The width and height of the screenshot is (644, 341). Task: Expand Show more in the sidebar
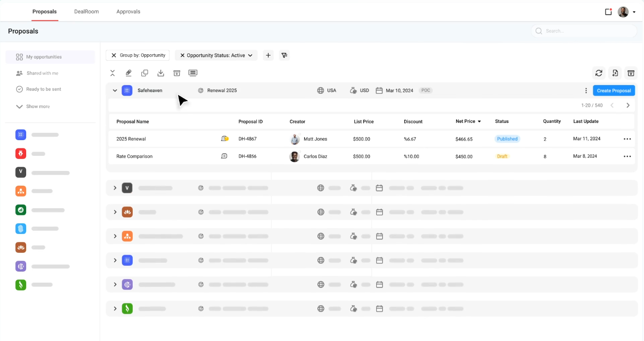point(33,106)
